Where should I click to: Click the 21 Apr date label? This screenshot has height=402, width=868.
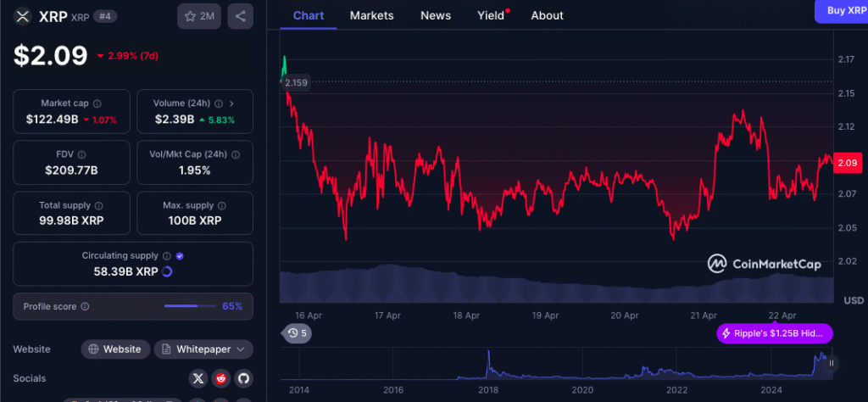[x=704, y=315]
